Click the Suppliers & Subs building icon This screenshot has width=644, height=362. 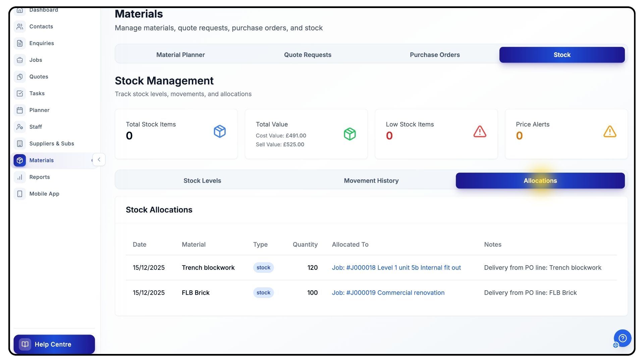(x=20, y=144)
